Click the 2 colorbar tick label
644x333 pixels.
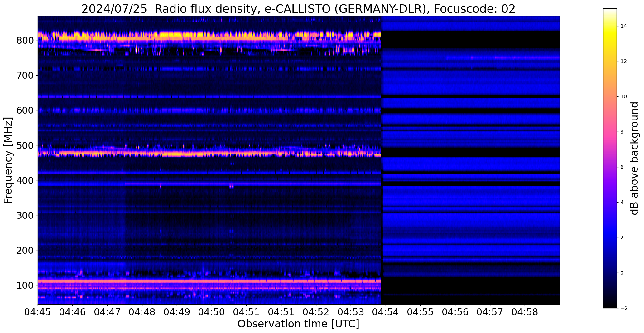click(622, 238)
